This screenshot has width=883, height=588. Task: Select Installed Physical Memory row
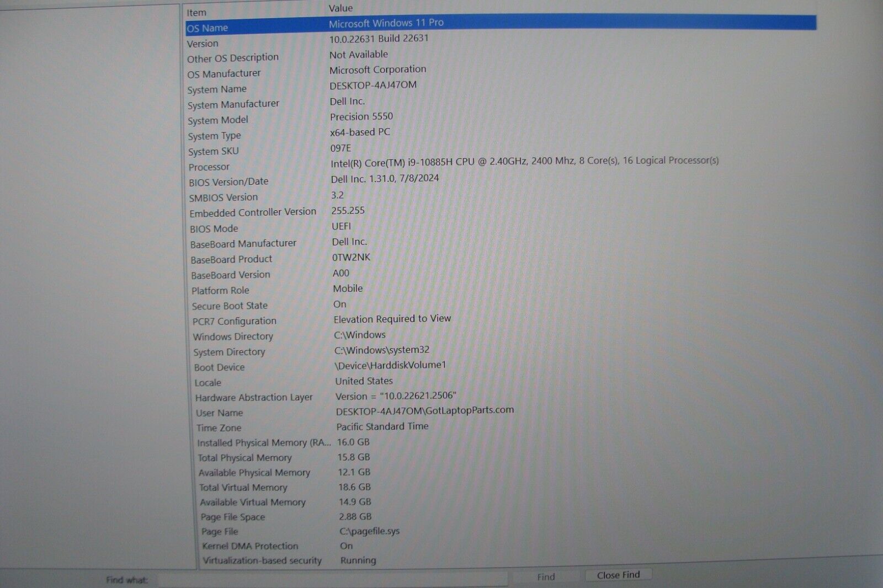[264, 443]
